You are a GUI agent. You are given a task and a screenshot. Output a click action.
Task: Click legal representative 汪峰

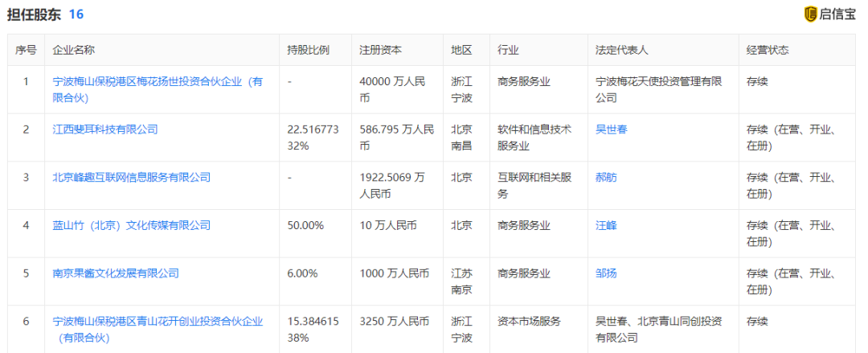[606, 225]
